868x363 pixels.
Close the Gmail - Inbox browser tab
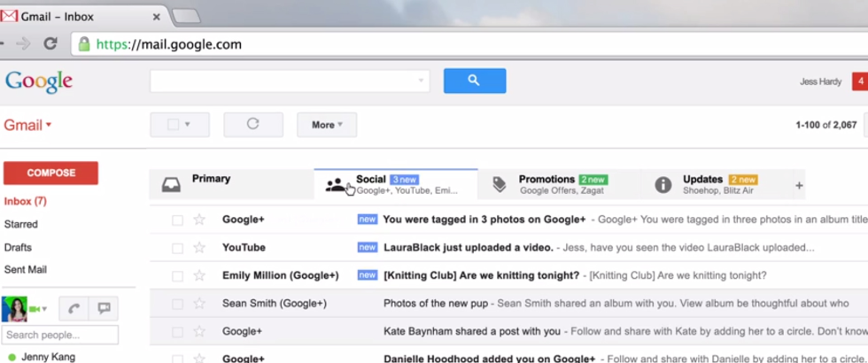156,17
